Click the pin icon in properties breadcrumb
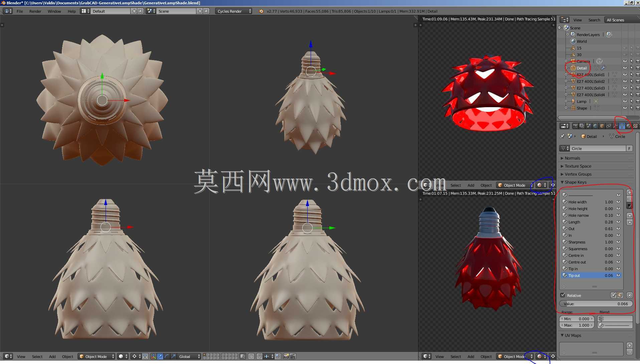 click(562, 136)
